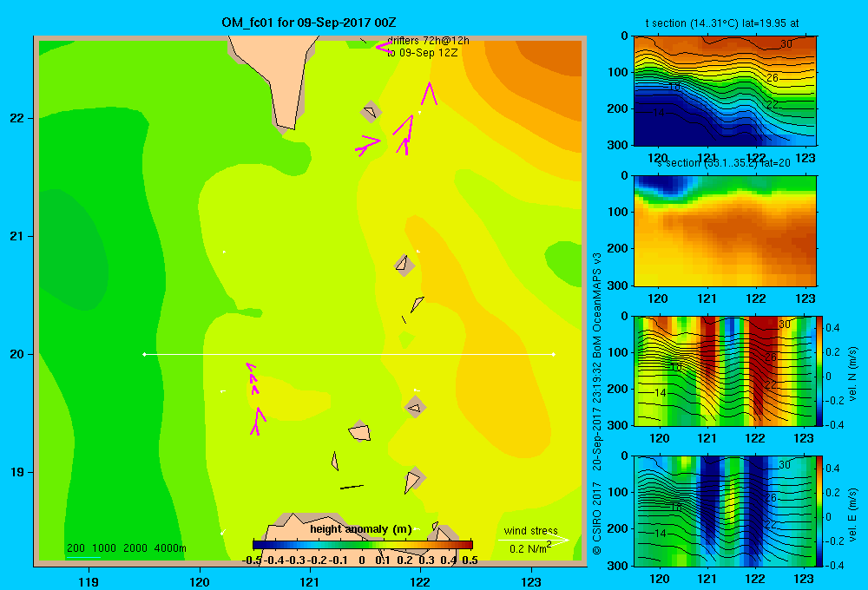The width and height of the screenshot is (868, 590).
Task: Click the Taiwan landmass at the map's top
Action: pyautogui.click(x=277, y=77)
